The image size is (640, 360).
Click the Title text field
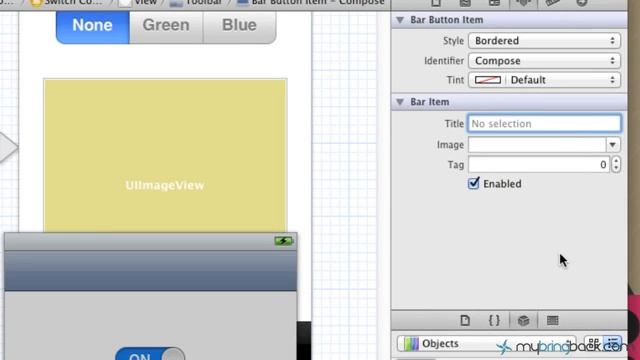coord(544,124)
